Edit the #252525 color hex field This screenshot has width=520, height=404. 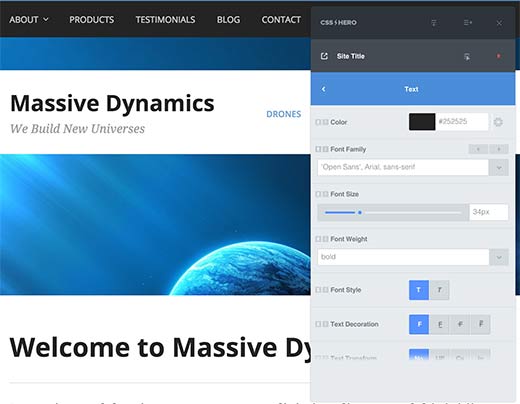point(462,122)
